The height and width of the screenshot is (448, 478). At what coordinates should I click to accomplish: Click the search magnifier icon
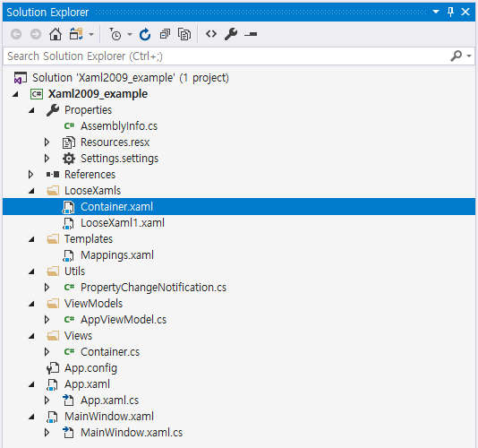[457, 56]
